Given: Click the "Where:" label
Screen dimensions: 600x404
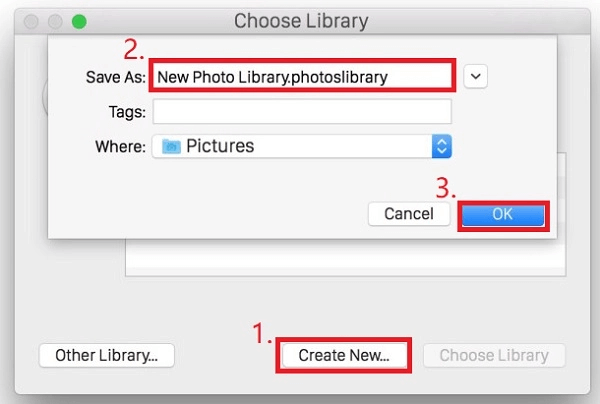Looking at the screenshot, I should (120, 146).
